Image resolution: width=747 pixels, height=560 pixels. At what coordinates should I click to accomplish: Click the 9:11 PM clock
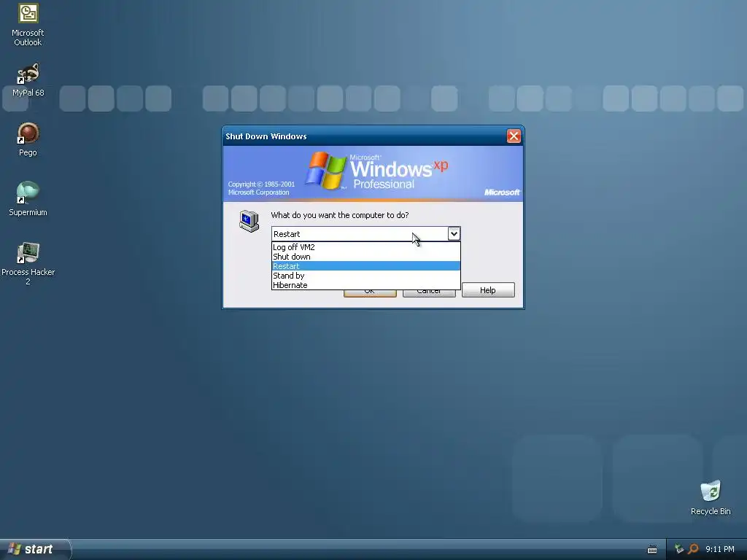[720, 549]
